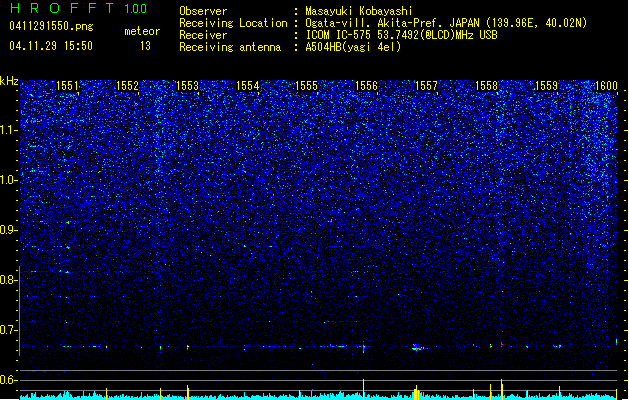
Task: Click the meteor echo at 1553
Action: [188, 347]
